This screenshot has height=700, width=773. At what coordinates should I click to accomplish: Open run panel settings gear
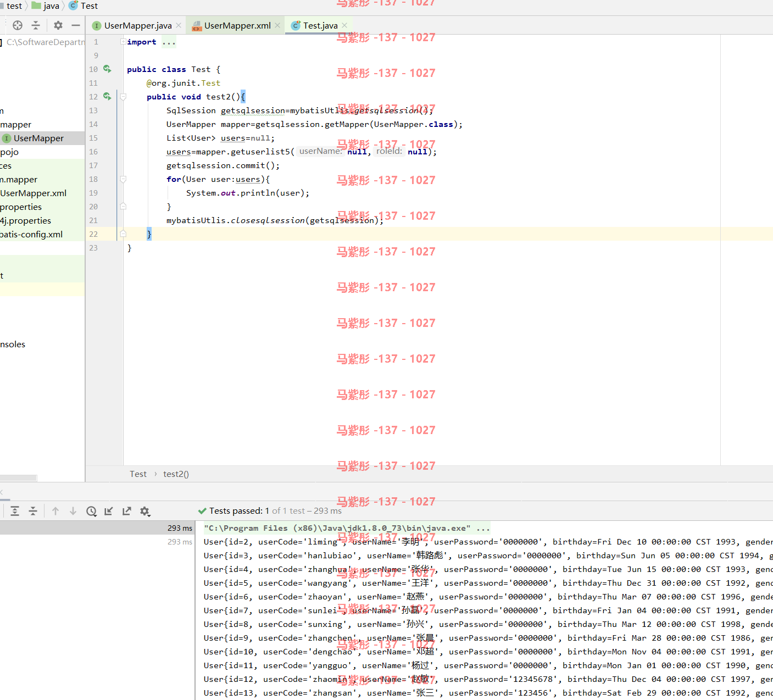pyautogui.click(x=145, y=511)
